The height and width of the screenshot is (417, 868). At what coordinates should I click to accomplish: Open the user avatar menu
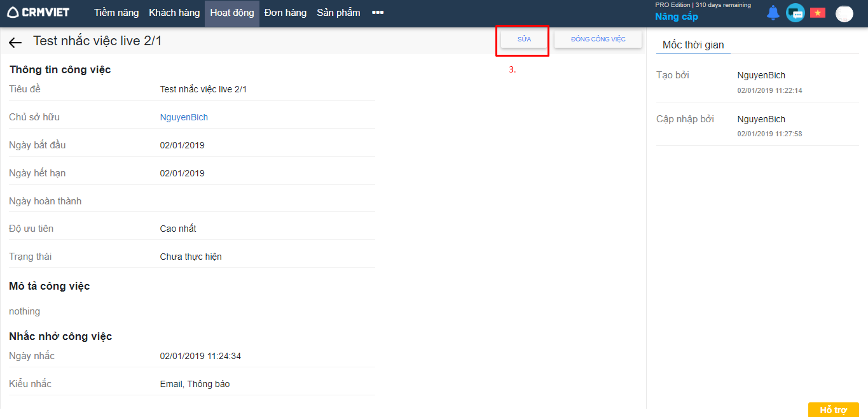(x=844, y=13)
